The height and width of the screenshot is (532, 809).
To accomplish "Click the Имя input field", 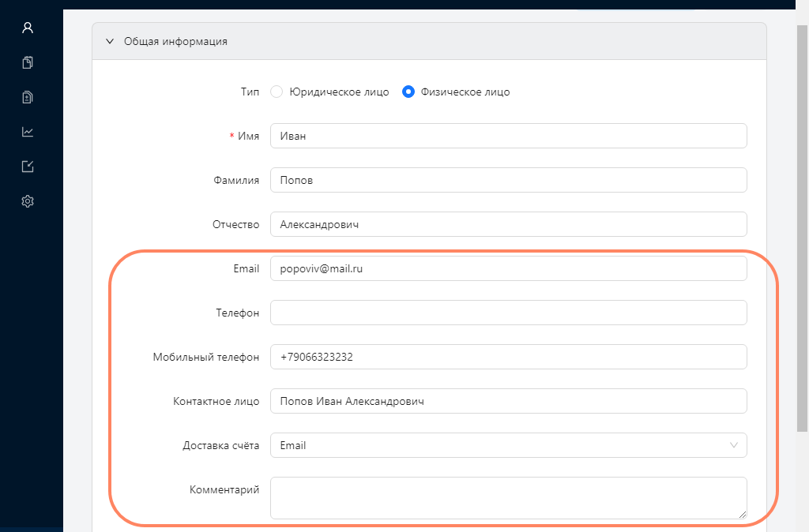I will tap(509, 136).
